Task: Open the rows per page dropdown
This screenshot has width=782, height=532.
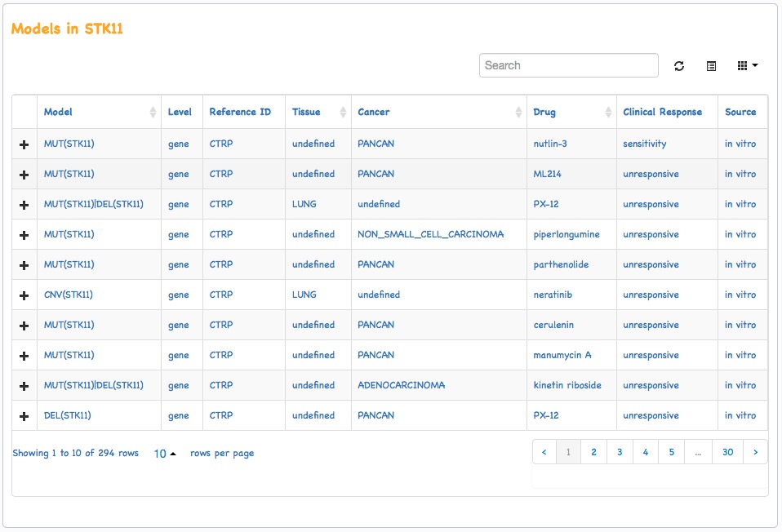Action: pyautogui.click(x=165, y=454)
